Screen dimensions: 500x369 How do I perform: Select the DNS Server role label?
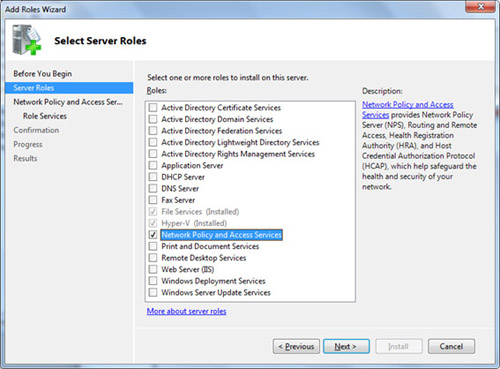coord(180,188)
